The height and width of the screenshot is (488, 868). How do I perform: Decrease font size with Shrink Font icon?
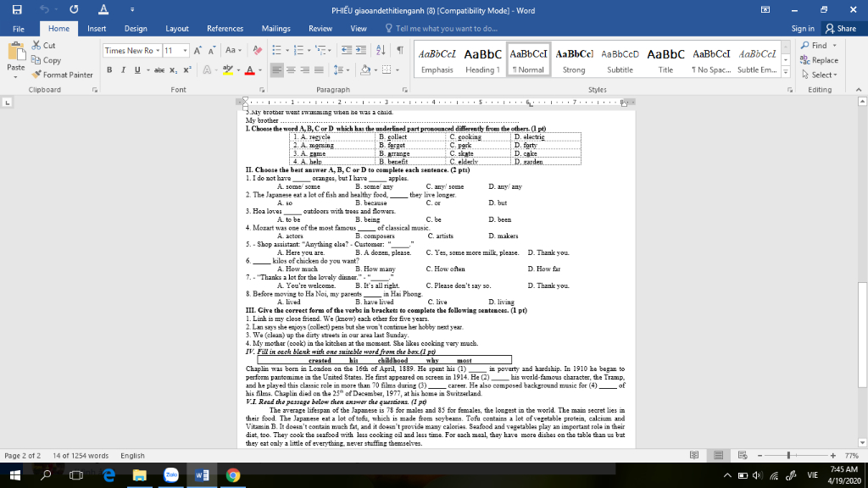(211, 50)
